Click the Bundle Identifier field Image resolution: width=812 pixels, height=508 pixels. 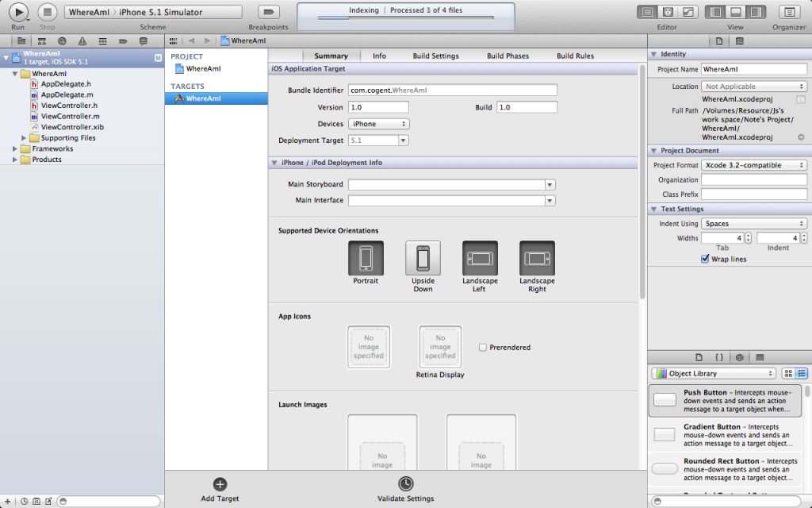tap(453, 90)
